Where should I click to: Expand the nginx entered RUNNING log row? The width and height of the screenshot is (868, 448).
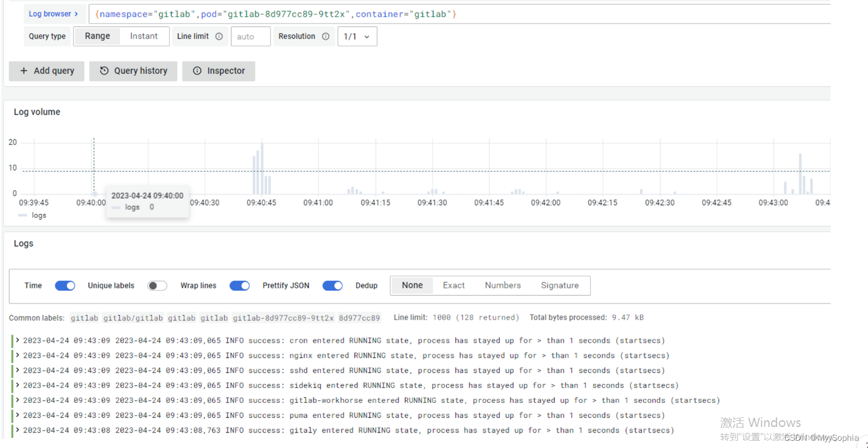pyautogui.click(x=18, y=355)
